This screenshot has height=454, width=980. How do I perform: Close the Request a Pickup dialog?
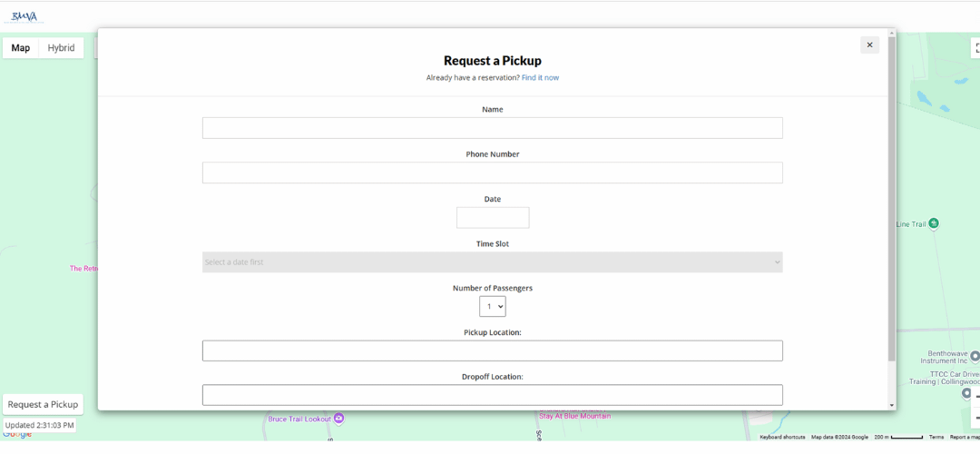869,45
